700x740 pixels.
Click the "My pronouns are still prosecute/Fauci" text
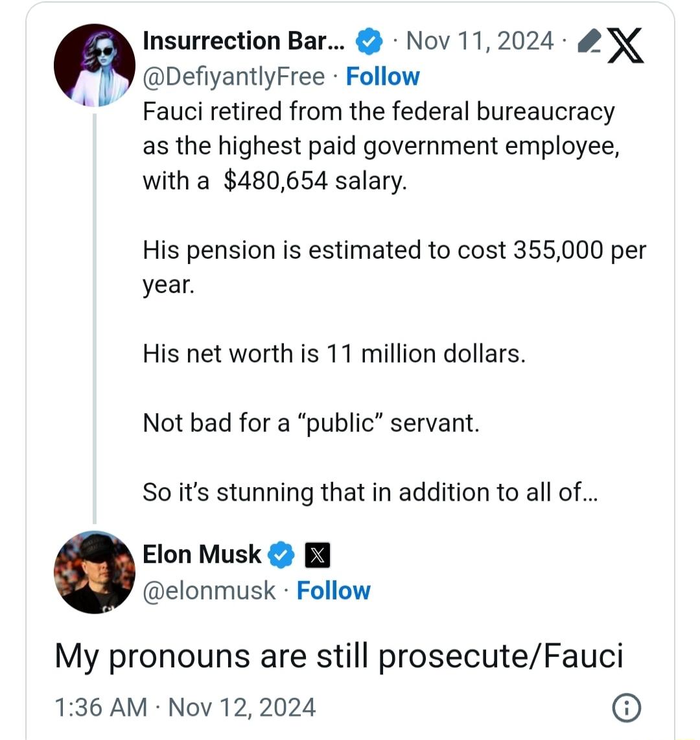[338, 656]
